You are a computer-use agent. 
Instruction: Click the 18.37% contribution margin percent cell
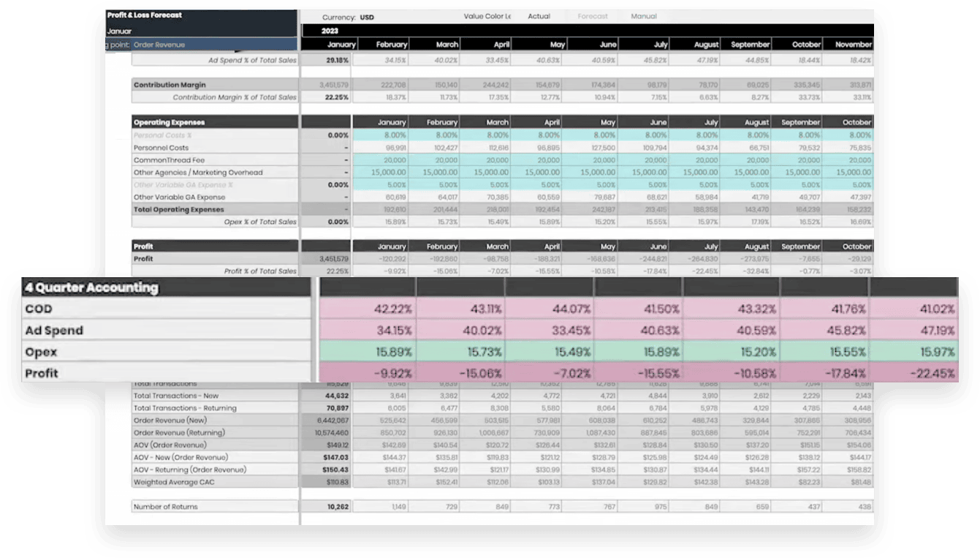click(x=380, y=97)
